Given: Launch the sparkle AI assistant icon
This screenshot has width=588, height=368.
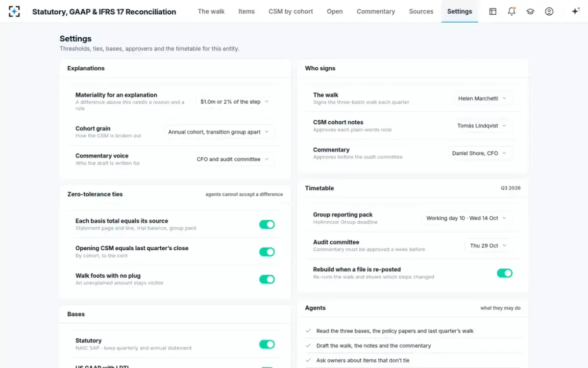Looking at the screenshot, I should 576,11.
